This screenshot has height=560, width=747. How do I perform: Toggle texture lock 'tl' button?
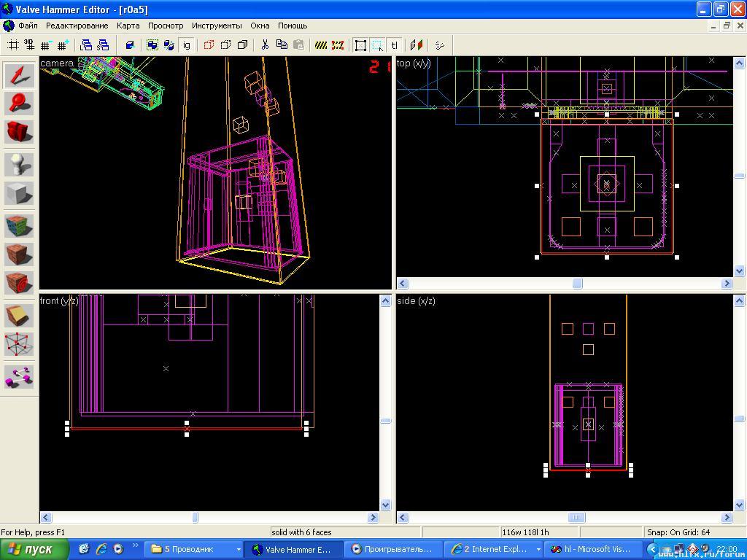click(x=394, y=45)
